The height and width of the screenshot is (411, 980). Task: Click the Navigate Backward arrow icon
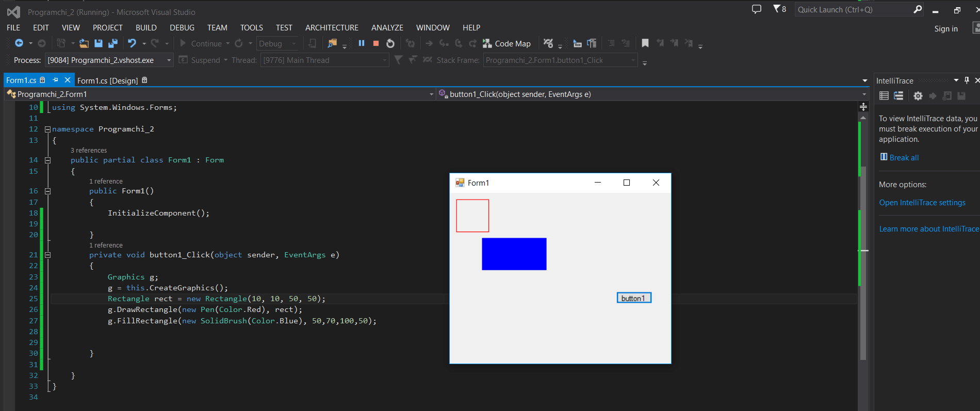coord(19,43)
